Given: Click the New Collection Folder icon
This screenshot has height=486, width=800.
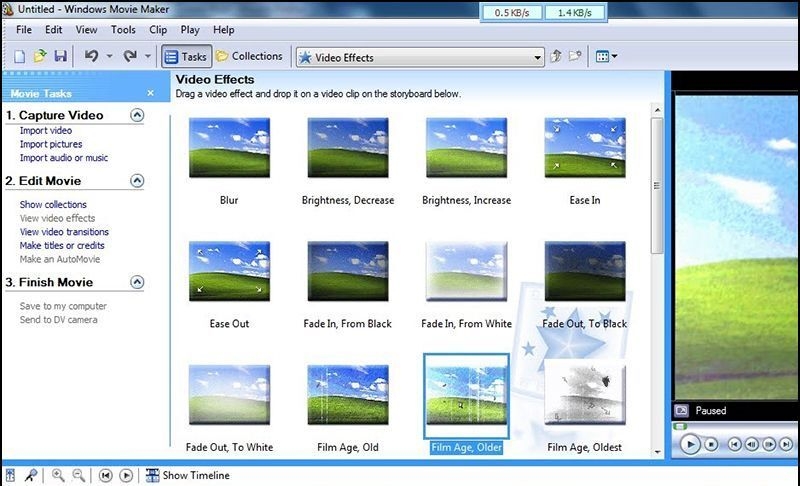Looking at the screenshot, I should coord(575,56).
